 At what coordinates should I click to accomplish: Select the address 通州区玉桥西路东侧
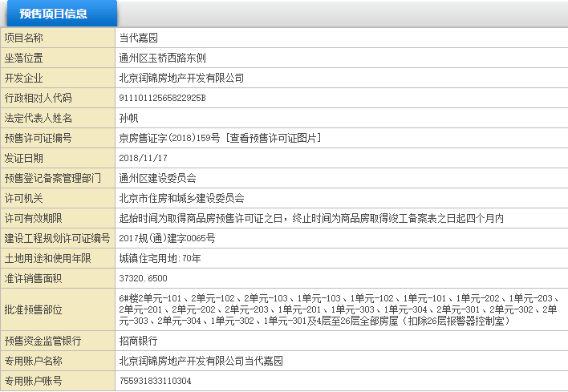[163, 58]
